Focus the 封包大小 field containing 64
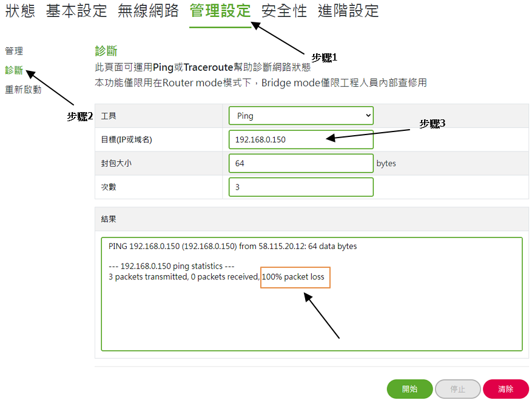The image size is (532, 406). 301,164
